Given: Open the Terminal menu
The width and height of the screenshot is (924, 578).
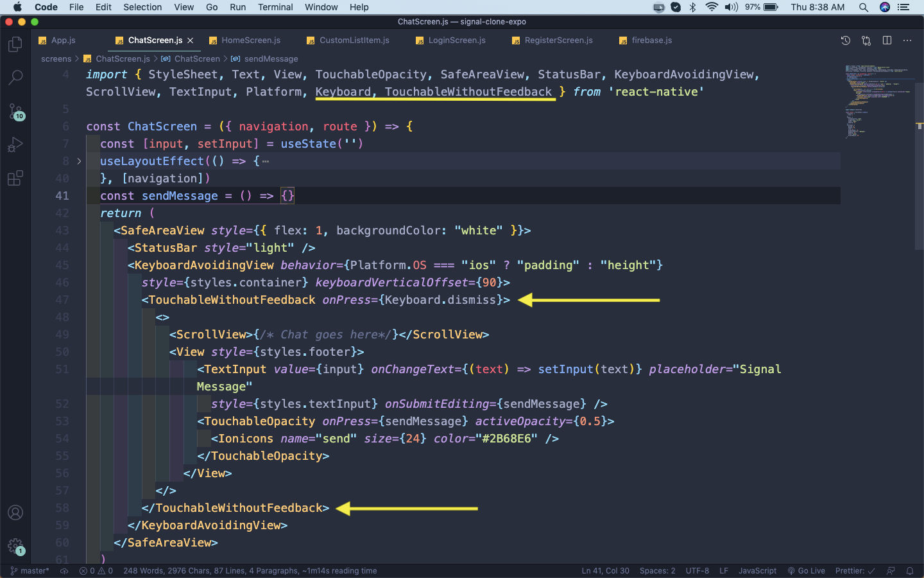Looking at the screenshot, I should tap(275, 7).
